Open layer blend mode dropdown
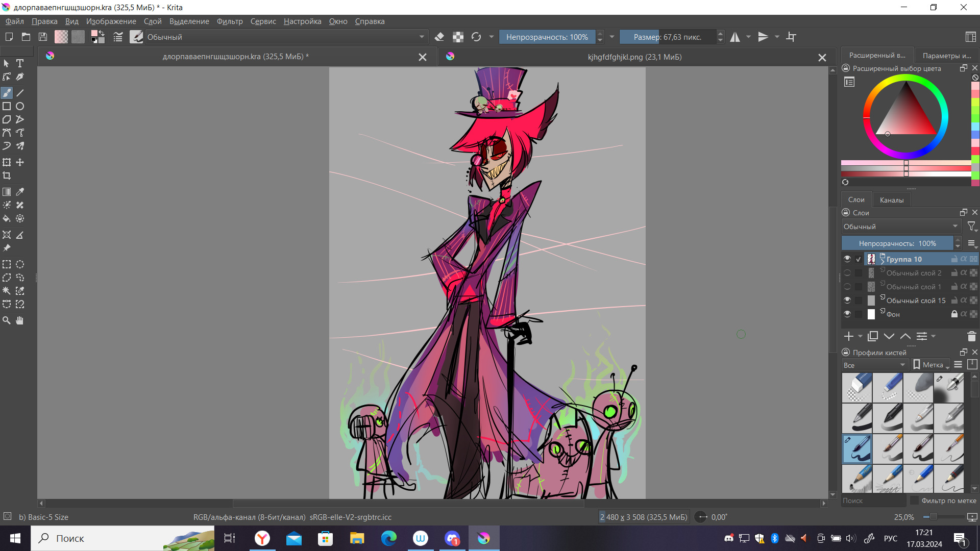Screen dimensions: 980x551 [x=901, y=227]
